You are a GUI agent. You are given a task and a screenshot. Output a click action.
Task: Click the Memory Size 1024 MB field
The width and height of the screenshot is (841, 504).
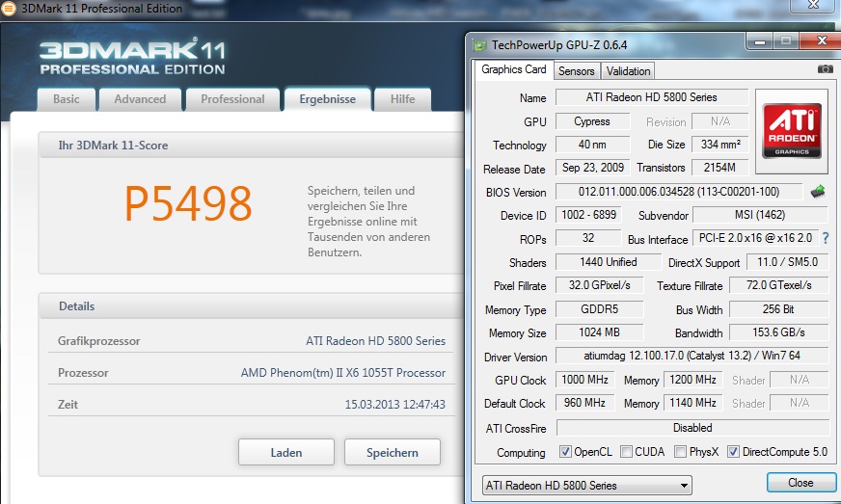(599, 332)
